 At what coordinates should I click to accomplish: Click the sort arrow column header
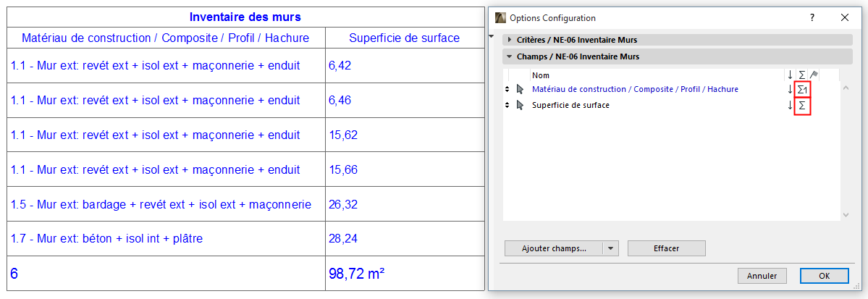click(x=790, y=75)
